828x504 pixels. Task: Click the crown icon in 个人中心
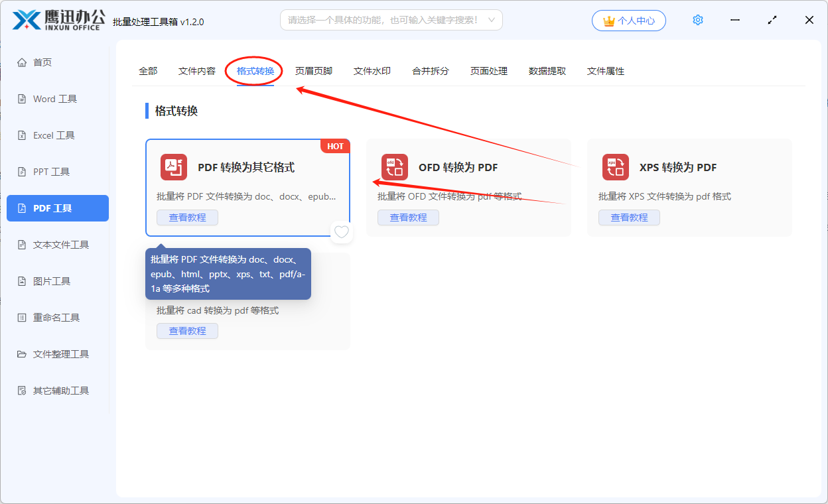pos(608,21)
